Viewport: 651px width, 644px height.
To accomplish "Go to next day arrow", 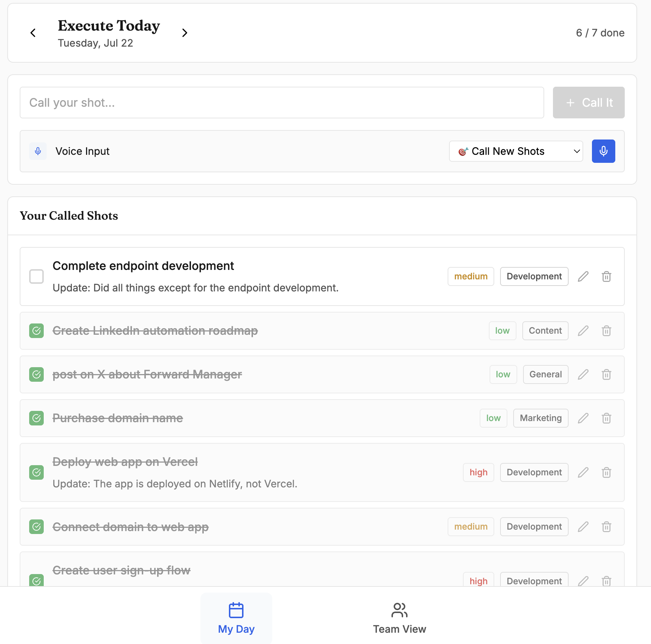I will (x=184, y=33).
